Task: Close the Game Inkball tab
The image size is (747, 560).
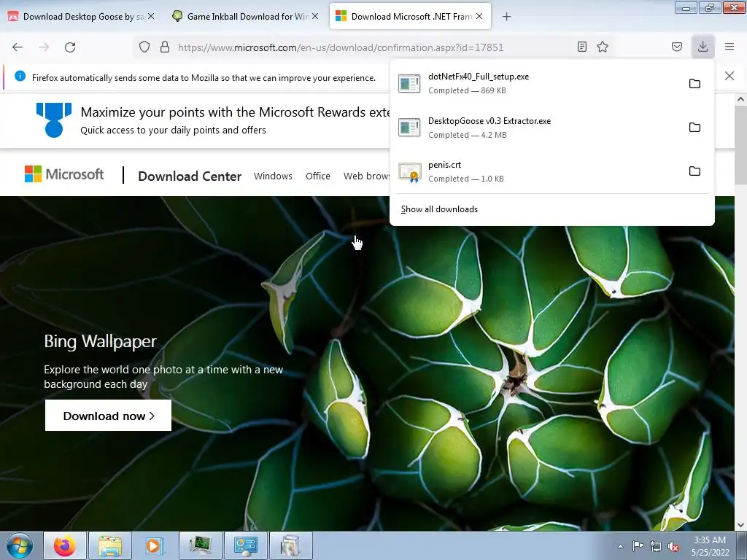Action: (x=315, y=16)
